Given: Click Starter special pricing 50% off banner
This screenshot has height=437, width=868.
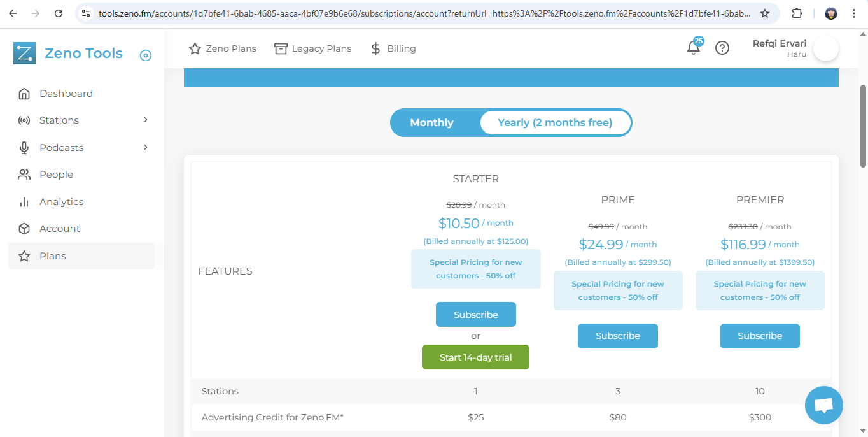Looking at the screenshot, I should [x=476, y=269].
